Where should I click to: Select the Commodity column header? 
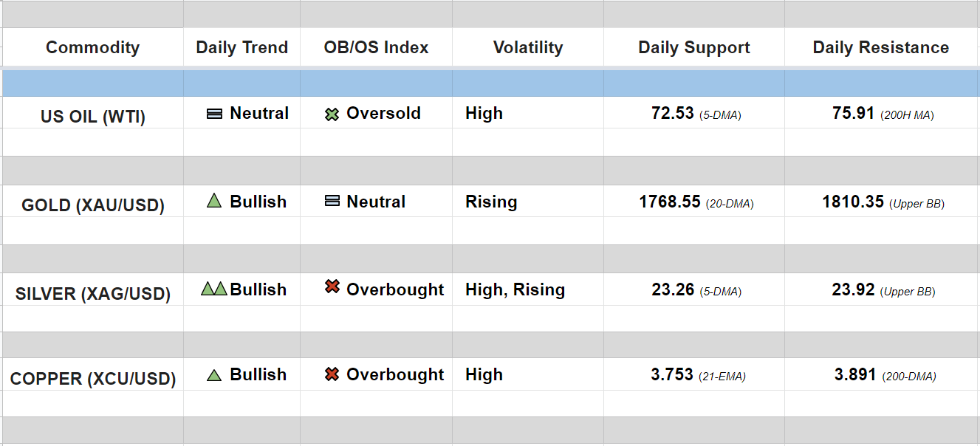(x=92, y=48)
